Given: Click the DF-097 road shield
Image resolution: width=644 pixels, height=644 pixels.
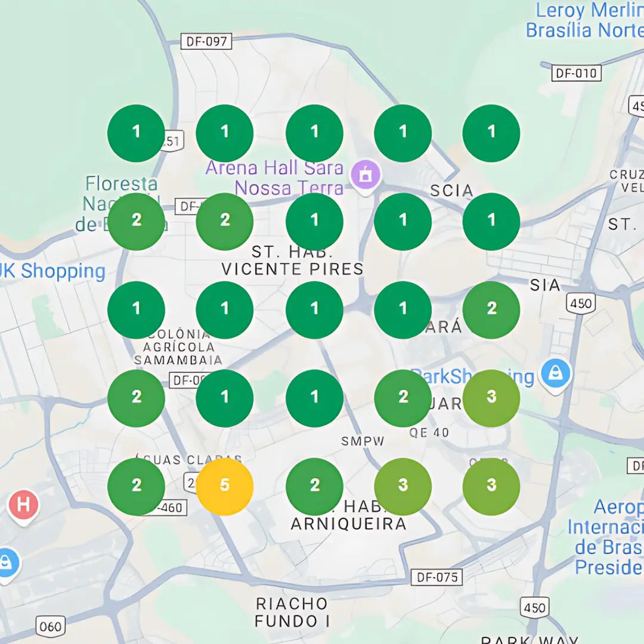Looking at the screenshot, I should point(206,42).
